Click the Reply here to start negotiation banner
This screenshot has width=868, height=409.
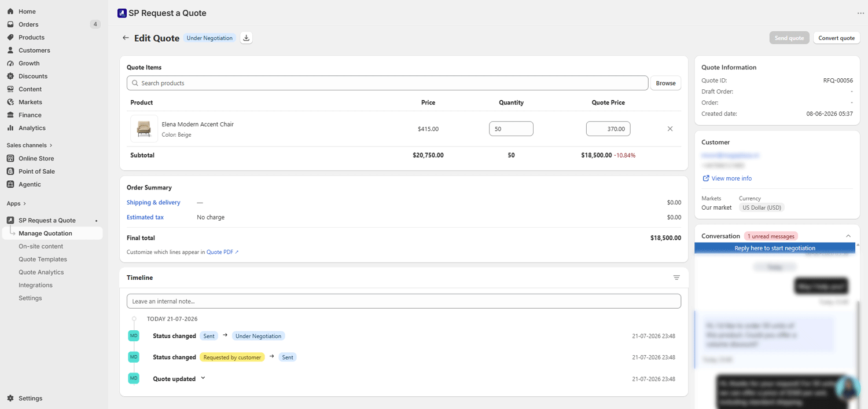(x=775, y=248)
